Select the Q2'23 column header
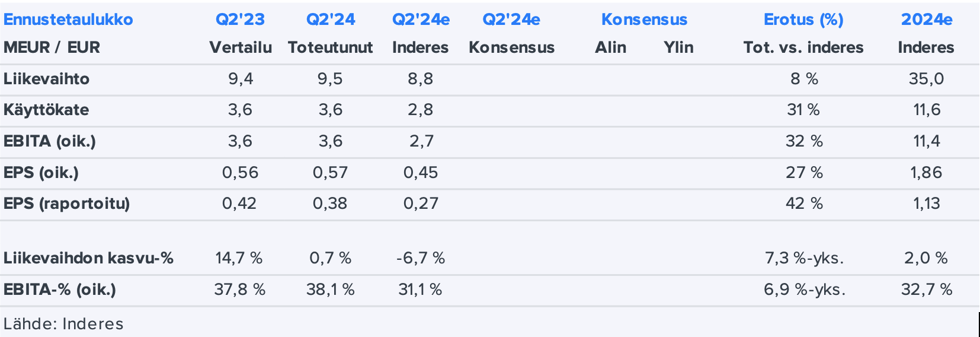 pos(240,20)
